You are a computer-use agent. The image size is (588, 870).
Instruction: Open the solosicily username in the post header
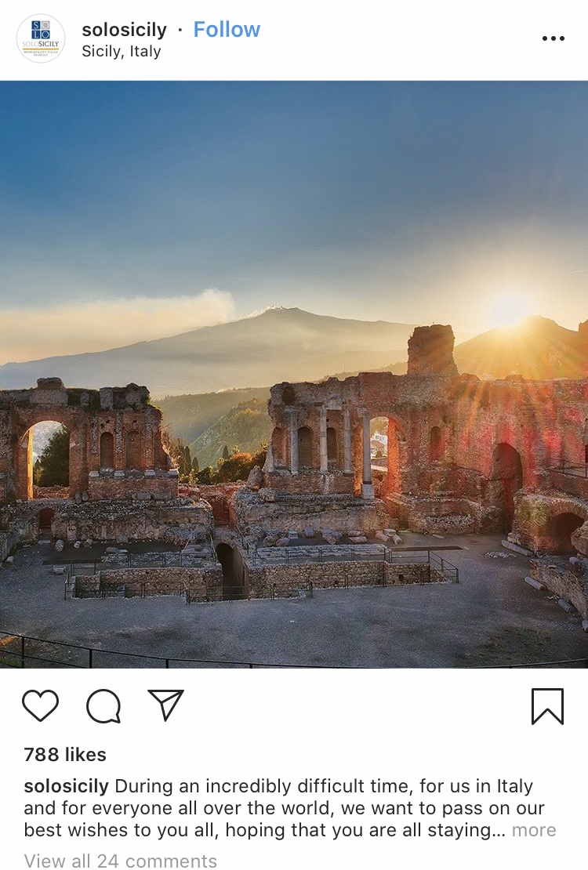click(x=125, y=30)
